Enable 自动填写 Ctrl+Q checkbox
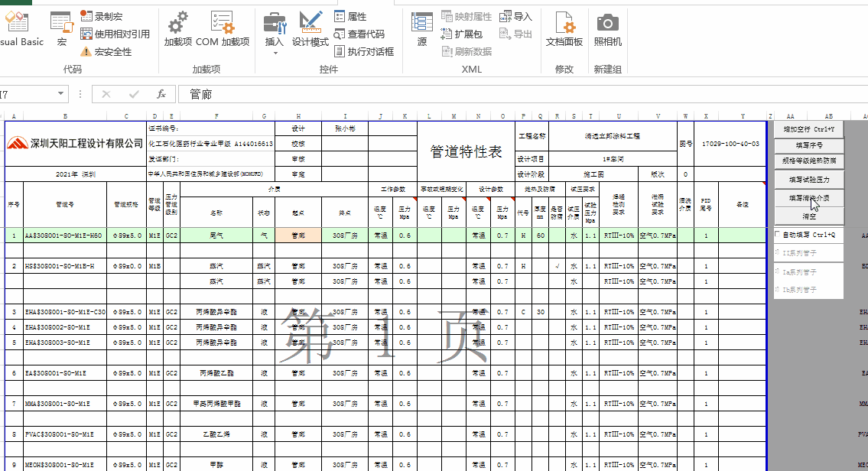 pos(778,235)
